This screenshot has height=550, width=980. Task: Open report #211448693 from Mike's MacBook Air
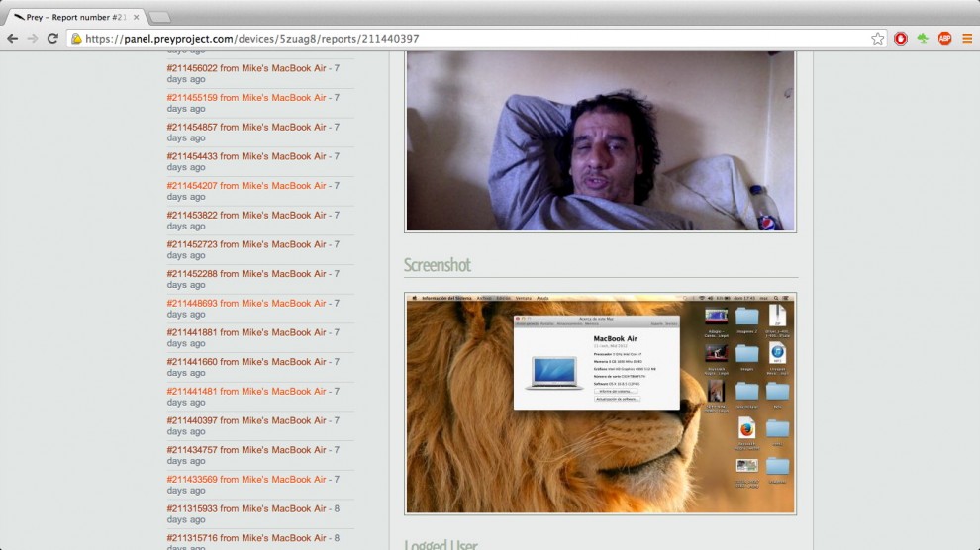tap(246, 304)
